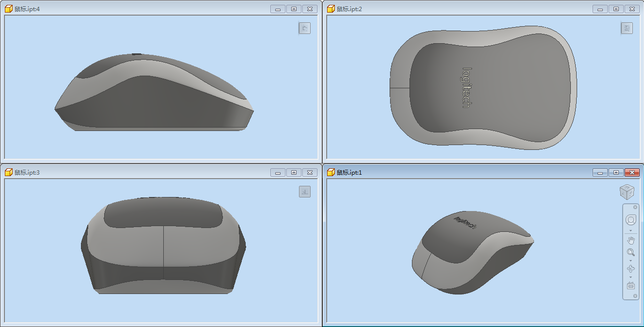Screen dimensions: 644x327
Task: Close the 鼠标.ipt:3 window
Action: (x=310, y=173)
